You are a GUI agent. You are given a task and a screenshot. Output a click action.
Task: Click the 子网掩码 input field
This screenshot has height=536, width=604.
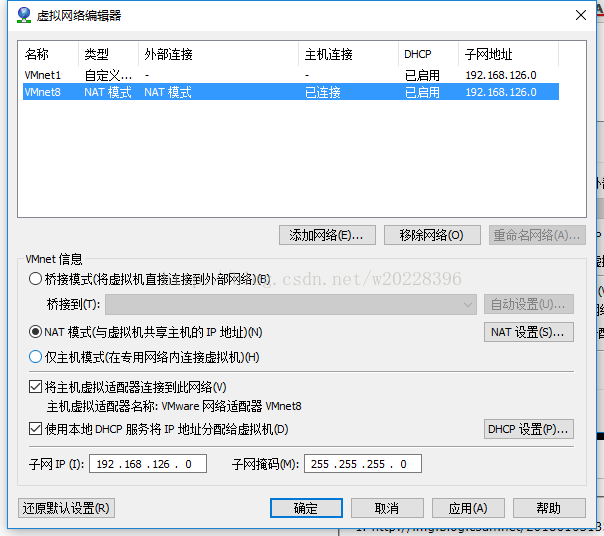(x=363, y=464)
